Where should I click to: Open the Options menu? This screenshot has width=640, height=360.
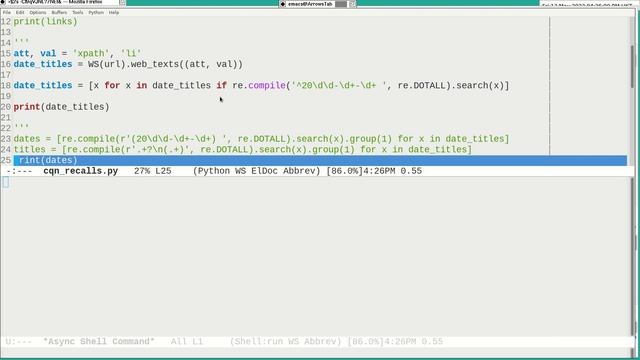click(38, 13)
